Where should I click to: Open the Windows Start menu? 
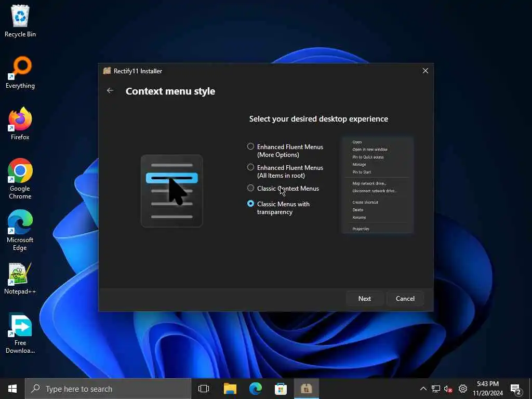click(x=12, y=389)
